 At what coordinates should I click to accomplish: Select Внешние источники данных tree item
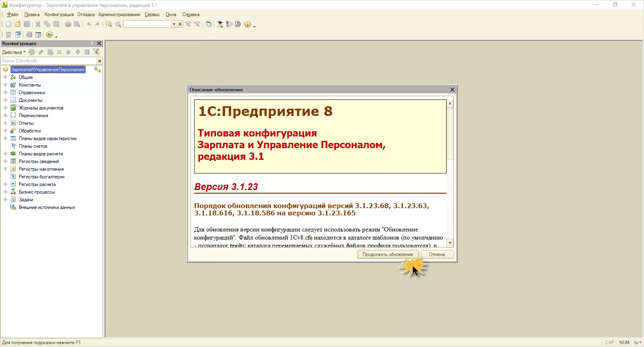point(47,207)
